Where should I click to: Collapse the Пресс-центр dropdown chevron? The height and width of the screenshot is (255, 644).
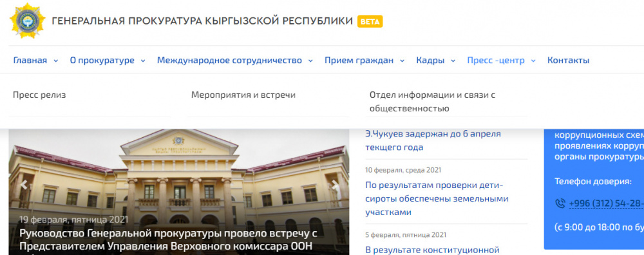(533, 61)
